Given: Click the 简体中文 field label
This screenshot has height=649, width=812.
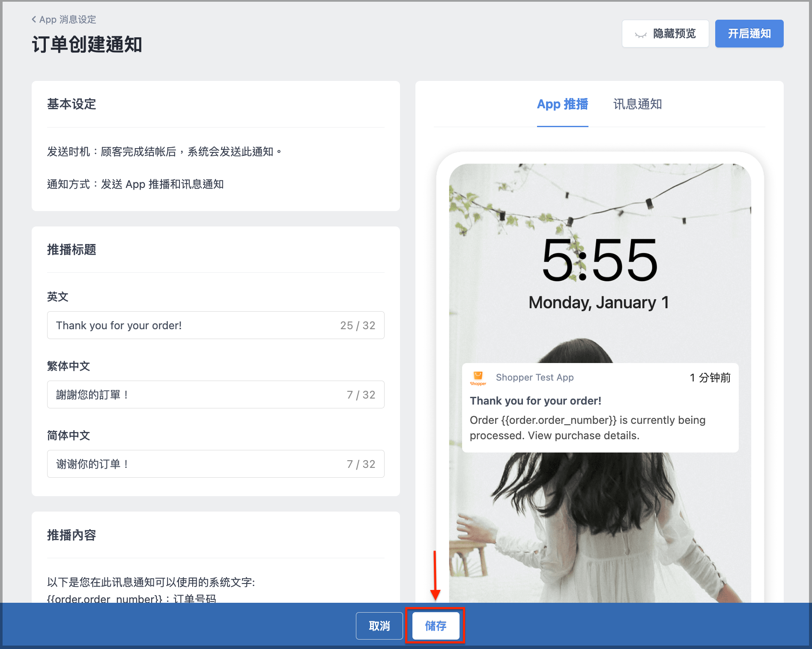Looking at the screenshot, I should pos(69,435).
